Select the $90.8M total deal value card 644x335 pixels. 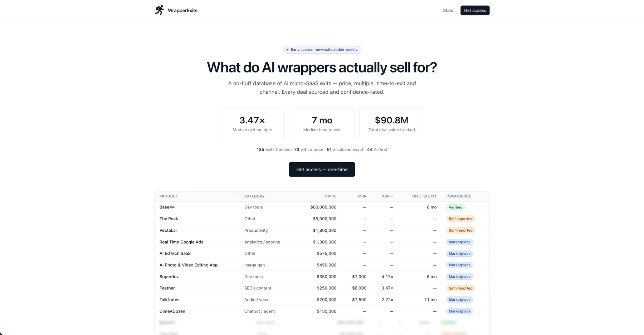391,124
